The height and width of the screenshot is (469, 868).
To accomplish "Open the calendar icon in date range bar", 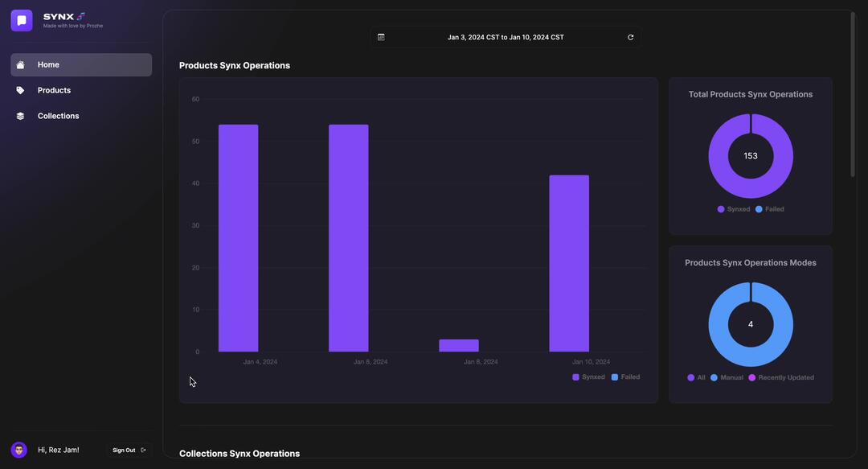I will pos(381,37).
